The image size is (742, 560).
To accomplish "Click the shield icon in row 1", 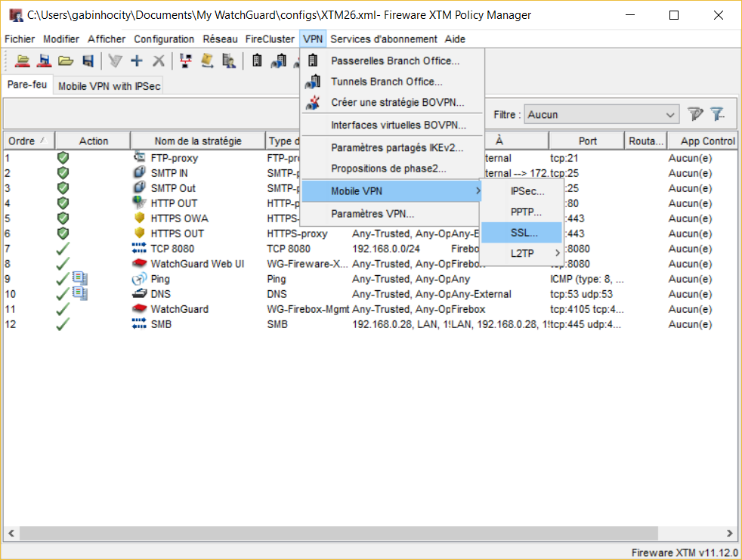I will click(x=63, y=158).
